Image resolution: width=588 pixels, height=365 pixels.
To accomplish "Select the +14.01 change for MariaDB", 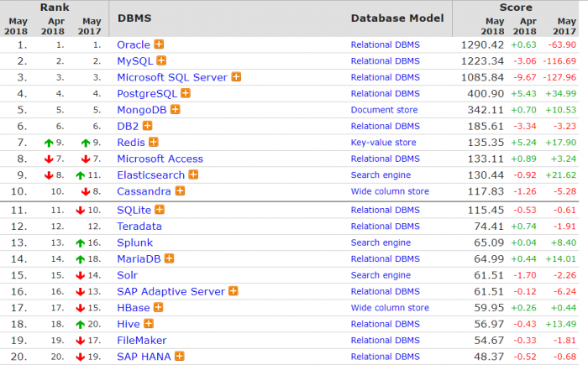I will coord(560,259).
